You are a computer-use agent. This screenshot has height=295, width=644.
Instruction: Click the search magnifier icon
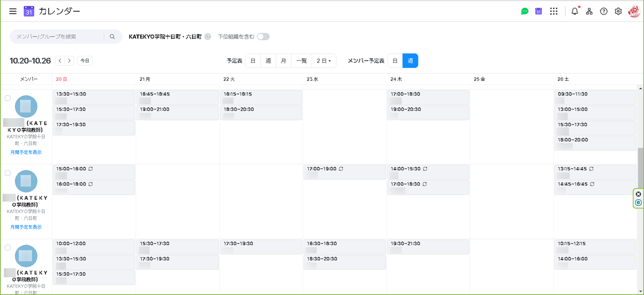112,37
